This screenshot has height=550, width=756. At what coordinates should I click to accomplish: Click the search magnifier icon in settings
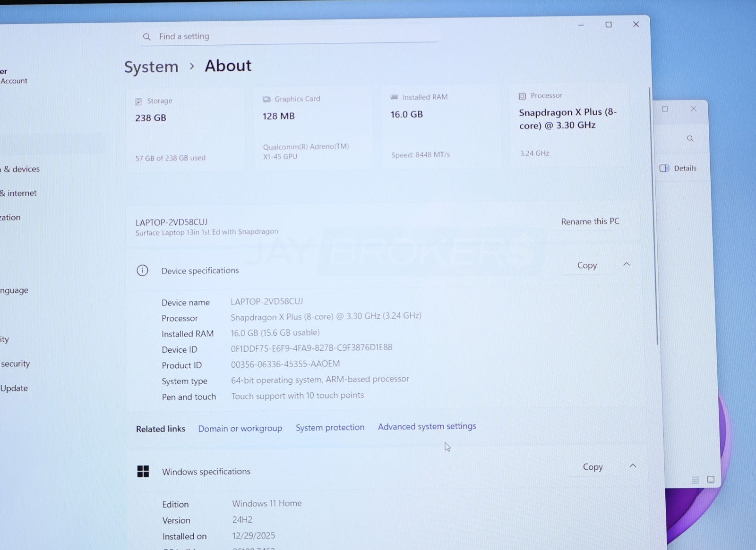147,37
